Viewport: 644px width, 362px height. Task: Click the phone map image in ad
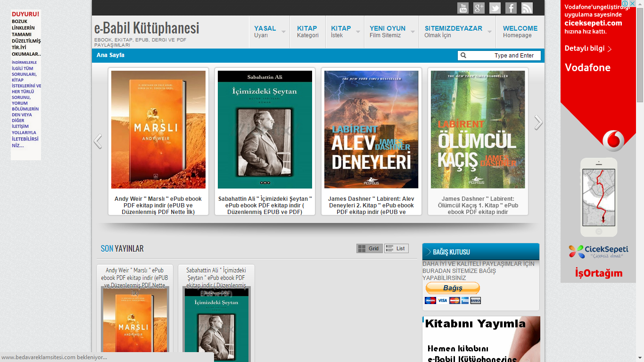tap(598, 197)
